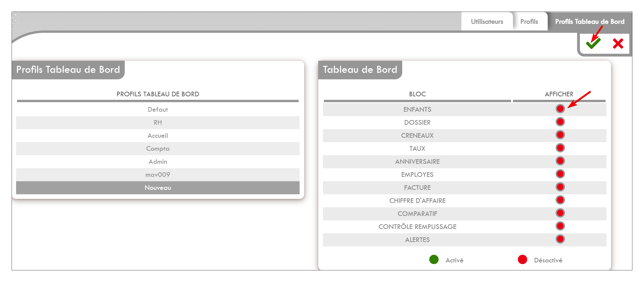Toggle ANNIVERSAIRE display status
This screenshot has width=644, height=282.
coord(560,161)
